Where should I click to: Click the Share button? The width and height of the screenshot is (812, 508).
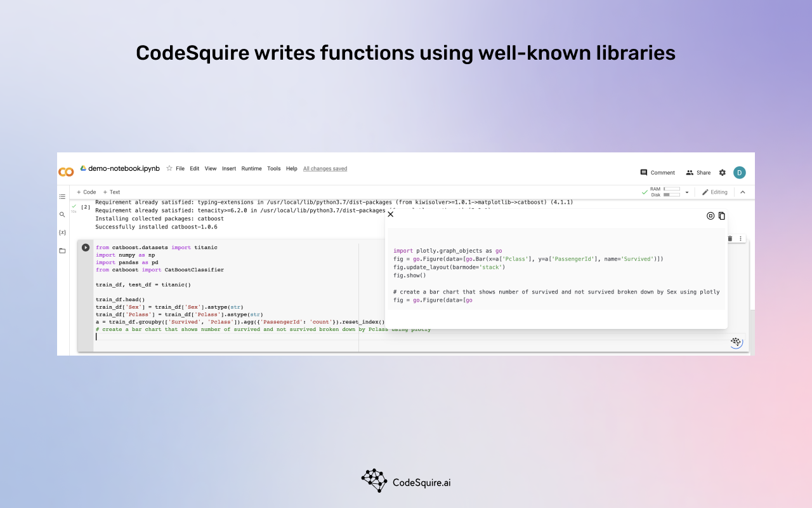click(698, 173)
